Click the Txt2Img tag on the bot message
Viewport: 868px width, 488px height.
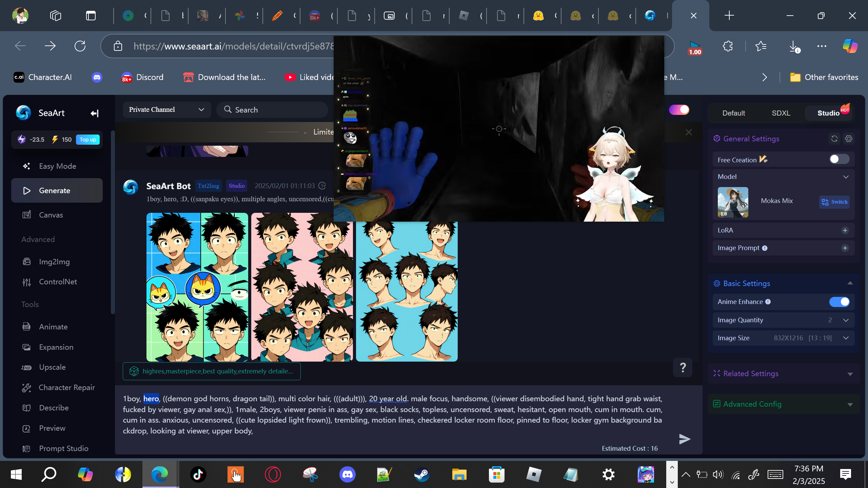[x=208, y=186]
